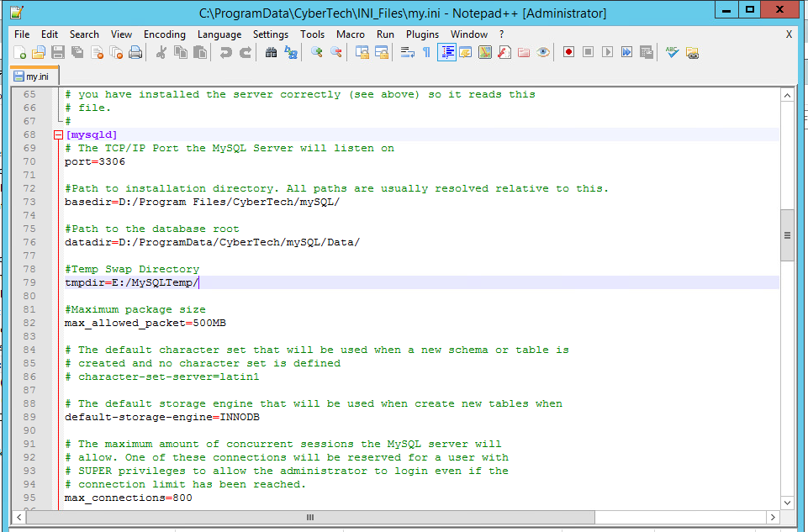
Task: Click the Copy icon in the toolbar
Action: click(x=181, y=52)
